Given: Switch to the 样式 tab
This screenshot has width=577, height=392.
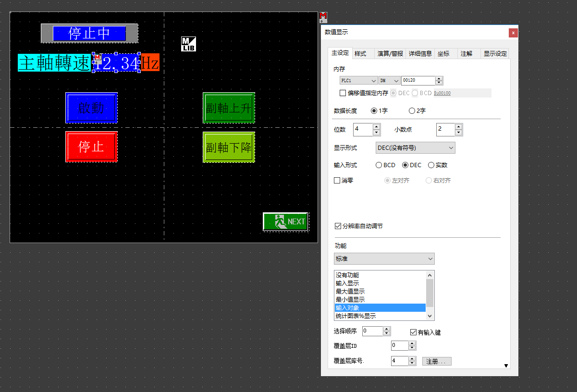Looking at the screenshot, I should [360, 54].
